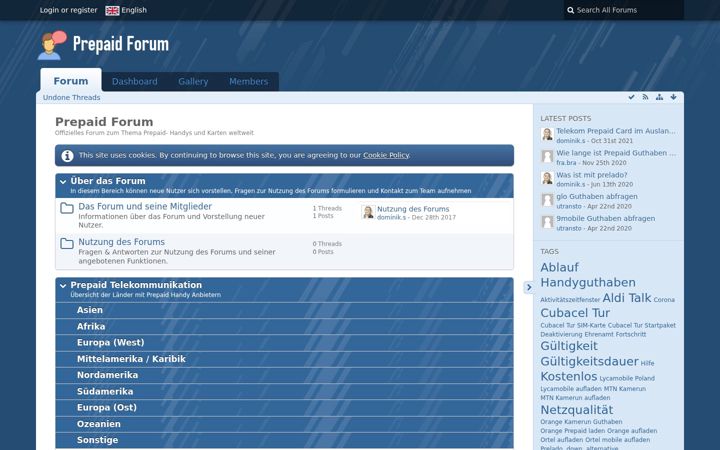Screen dimensions: 720x450
Task: Open the Nutzung des Forums board title
Action: point(121,242)
